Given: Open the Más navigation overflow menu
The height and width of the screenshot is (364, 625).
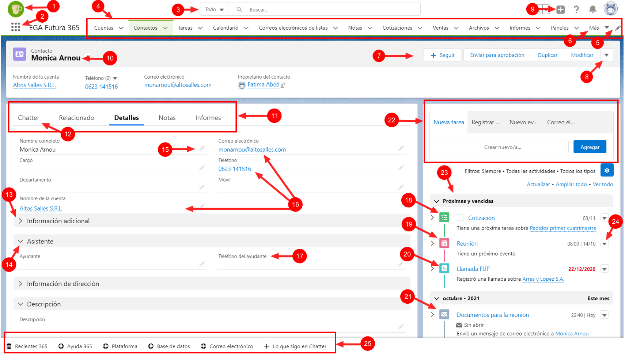Looking at the screenshot, I should tap(599, 28).
